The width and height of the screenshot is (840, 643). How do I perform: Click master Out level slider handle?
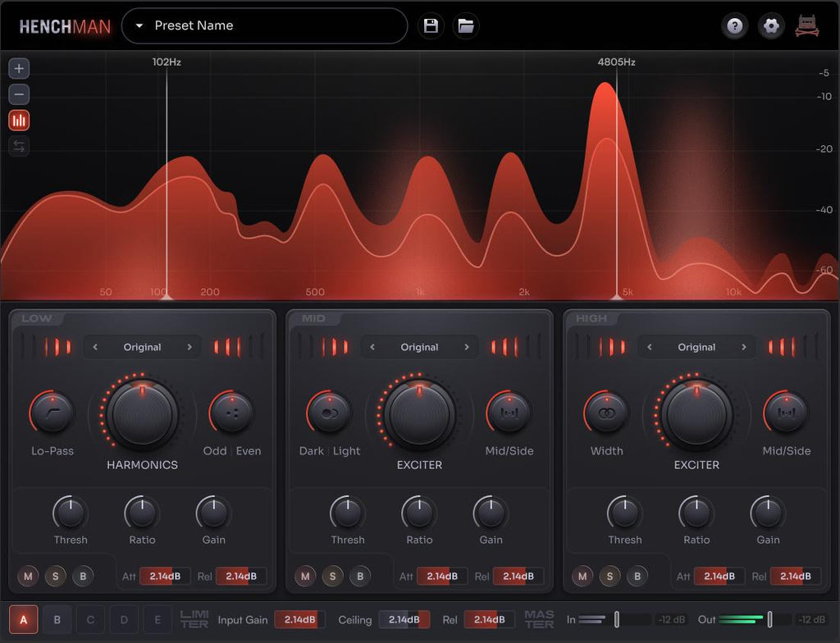(x=769, y=619)
